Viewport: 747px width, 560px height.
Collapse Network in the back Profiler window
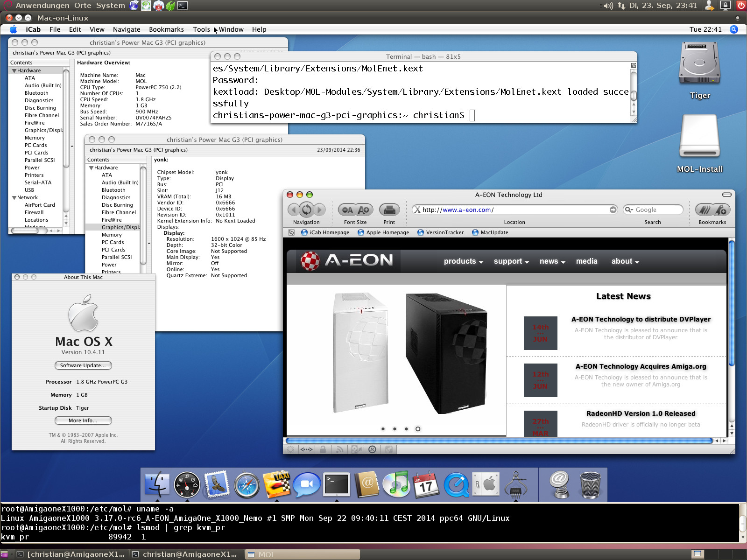click(x=14, y=198)
